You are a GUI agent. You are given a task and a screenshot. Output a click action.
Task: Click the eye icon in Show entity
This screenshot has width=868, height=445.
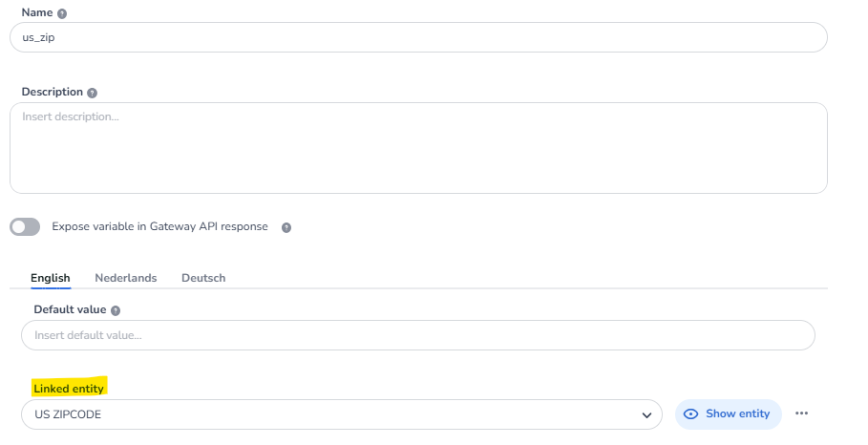692,413
